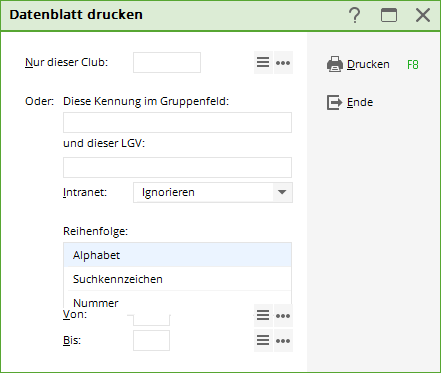Click the Drucken button label

click(368, 64)
